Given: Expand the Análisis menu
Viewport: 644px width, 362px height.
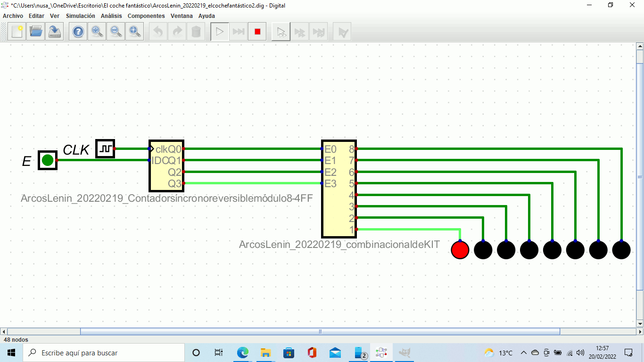Looking at the screenshot, I should (x=111, y=16).
